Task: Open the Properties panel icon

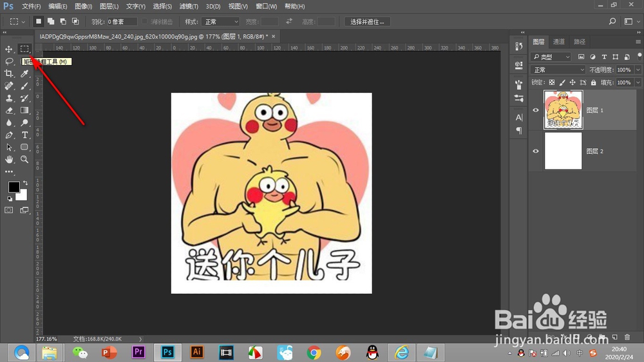Action: (518, 65)
